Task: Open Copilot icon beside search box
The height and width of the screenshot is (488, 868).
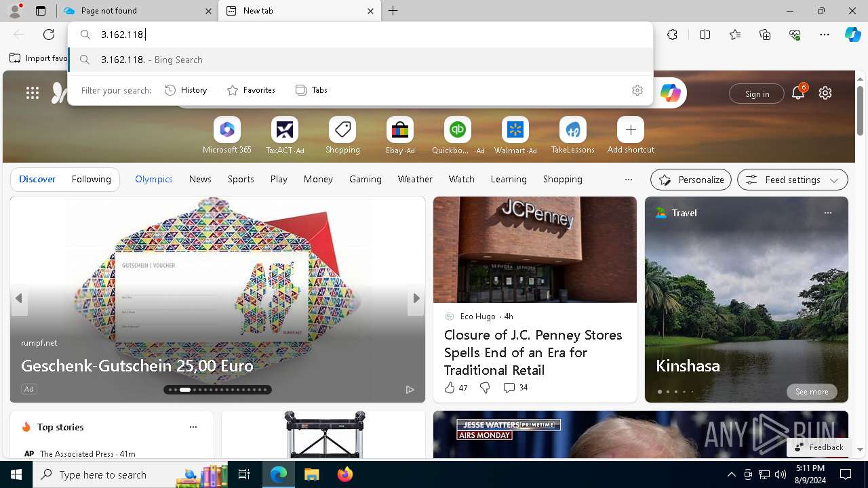Action: coord(670,93)
